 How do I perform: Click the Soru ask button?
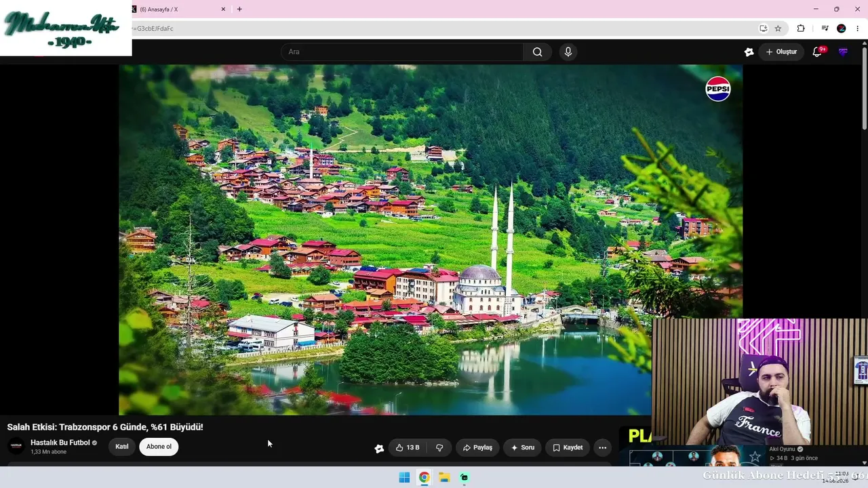[522, 447]
